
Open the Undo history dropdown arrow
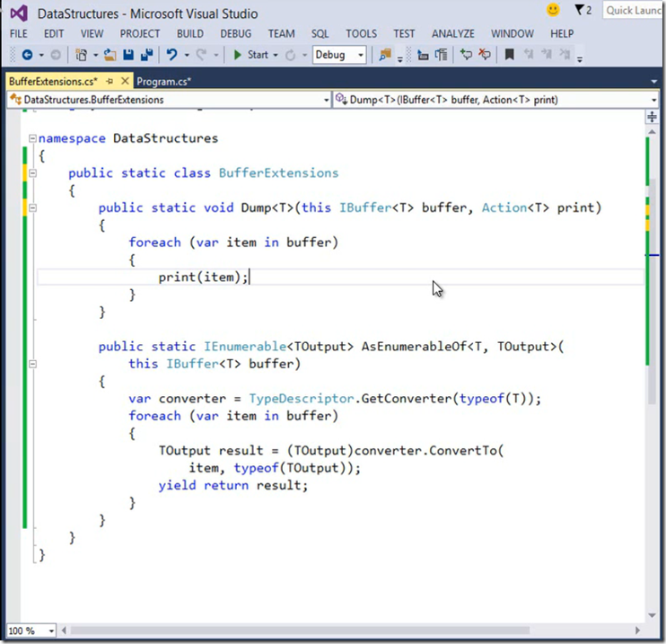pos(187,56)
